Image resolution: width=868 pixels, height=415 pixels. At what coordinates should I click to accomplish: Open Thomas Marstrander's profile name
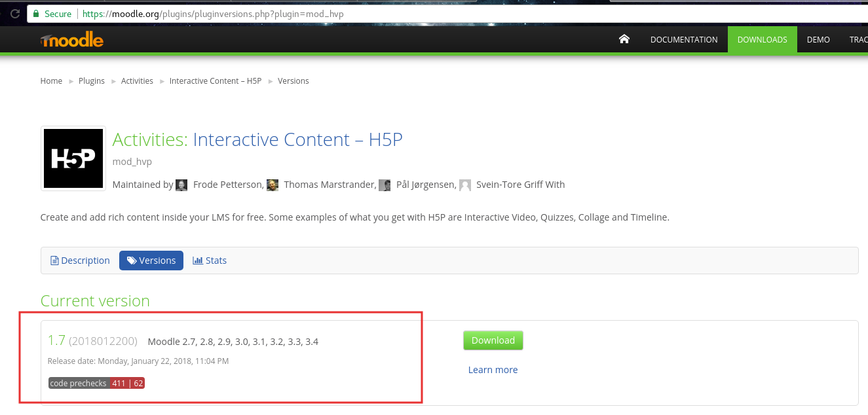(330, 185)
